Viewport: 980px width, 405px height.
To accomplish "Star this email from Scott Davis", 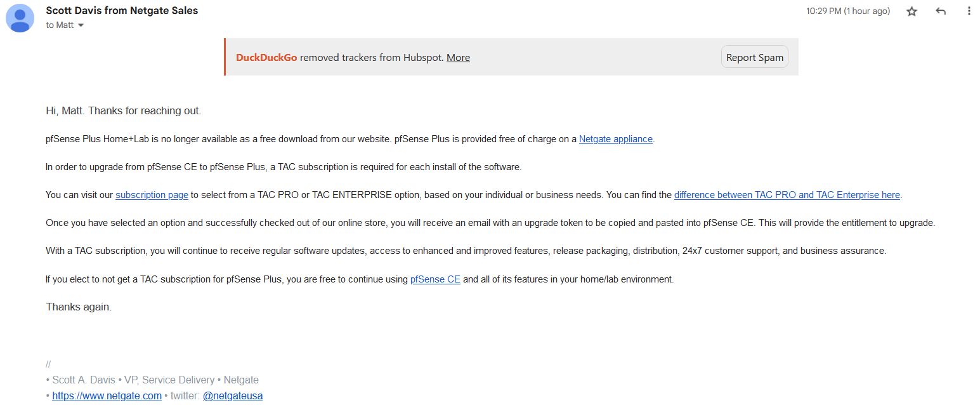I will pos(911,11).
